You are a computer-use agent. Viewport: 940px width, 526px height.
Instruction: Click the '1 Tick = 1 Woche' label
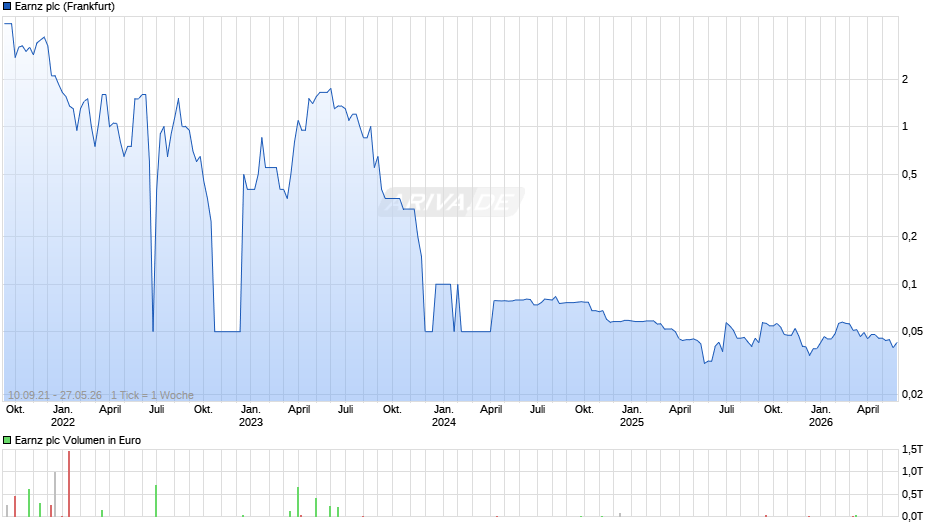click(152, 395)
